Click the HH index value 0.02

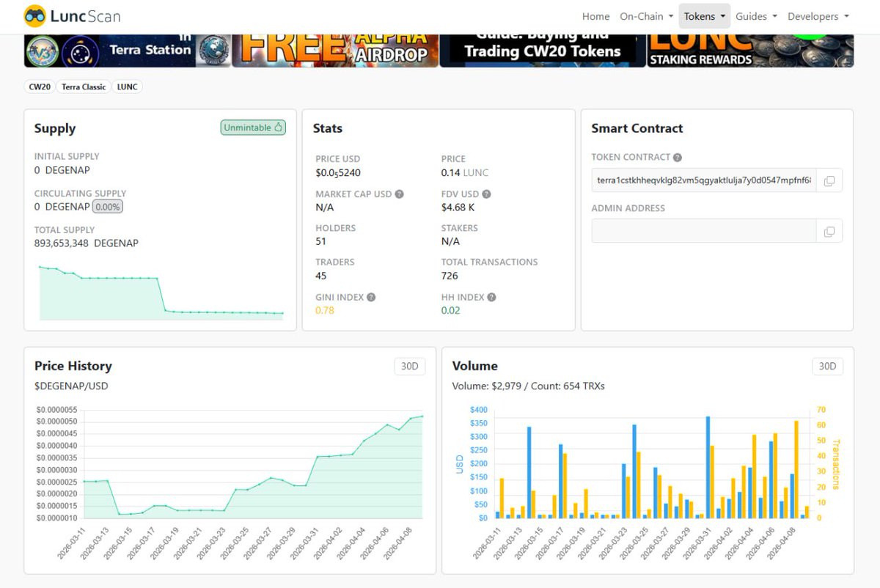[x=451, y=310]
